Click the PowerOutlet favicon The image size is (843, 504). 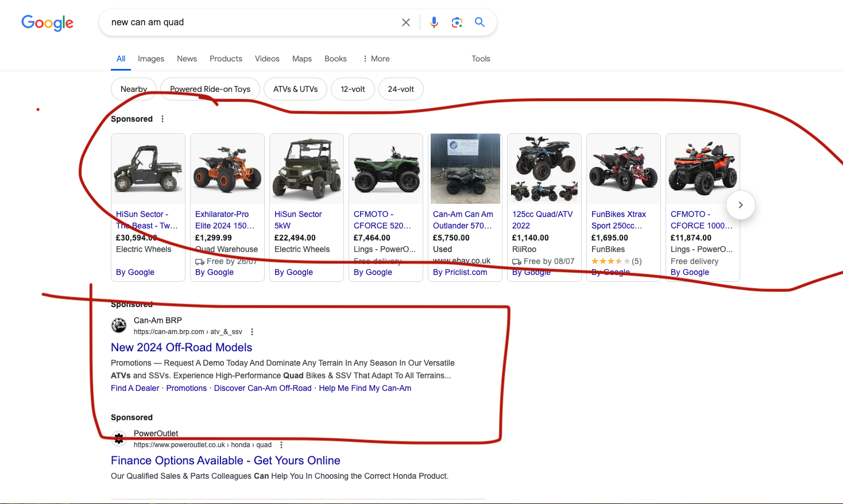click(x=119, y=439)
